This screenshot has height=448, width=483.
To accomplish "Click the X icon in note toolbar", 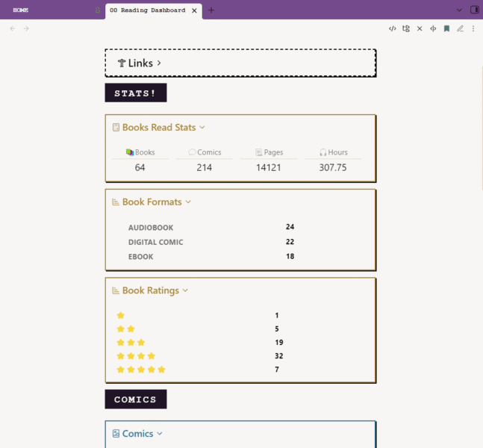I will [420, 28].
